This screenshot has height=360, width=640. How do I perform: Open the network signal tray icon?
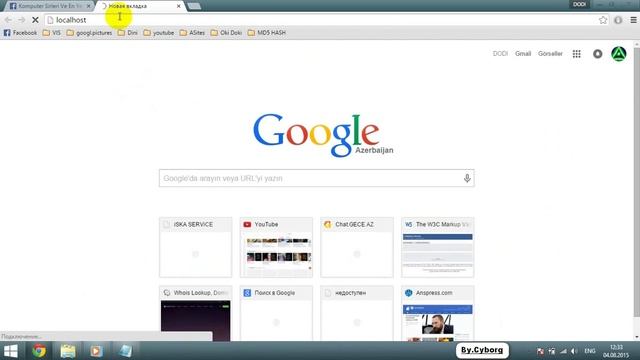pyautogui.click(x=563, y=351)
